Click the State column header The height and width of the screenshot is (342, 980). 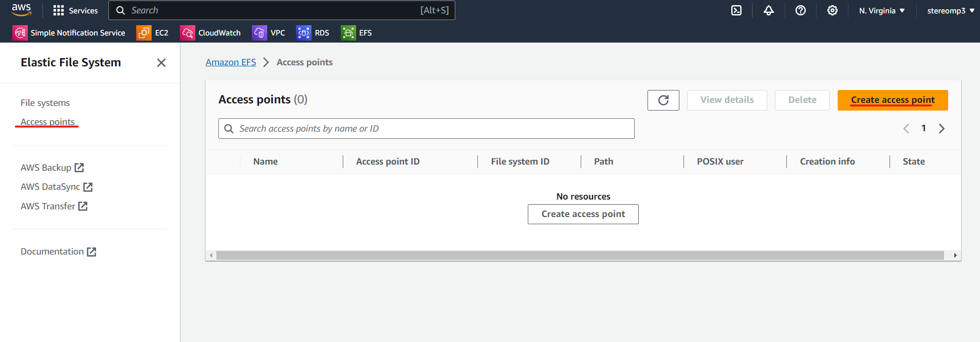coord(914,161)
